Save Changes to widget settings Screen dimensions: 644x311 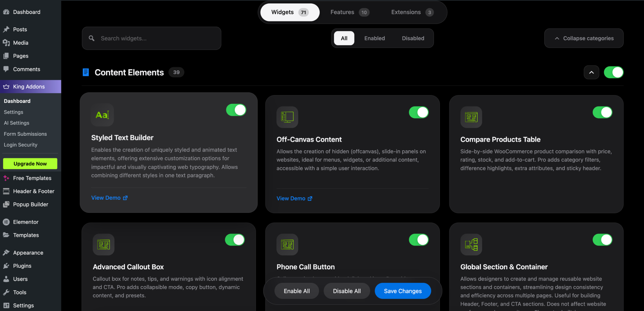tap(403, 291)
